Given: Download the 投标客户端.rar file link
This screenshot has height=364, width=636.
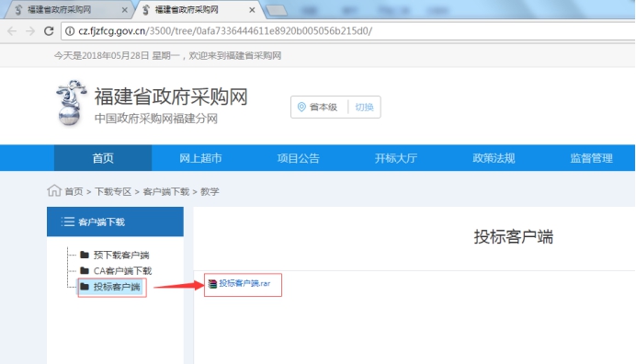Looking at the screenshot, I should click(x=244, y=283).
